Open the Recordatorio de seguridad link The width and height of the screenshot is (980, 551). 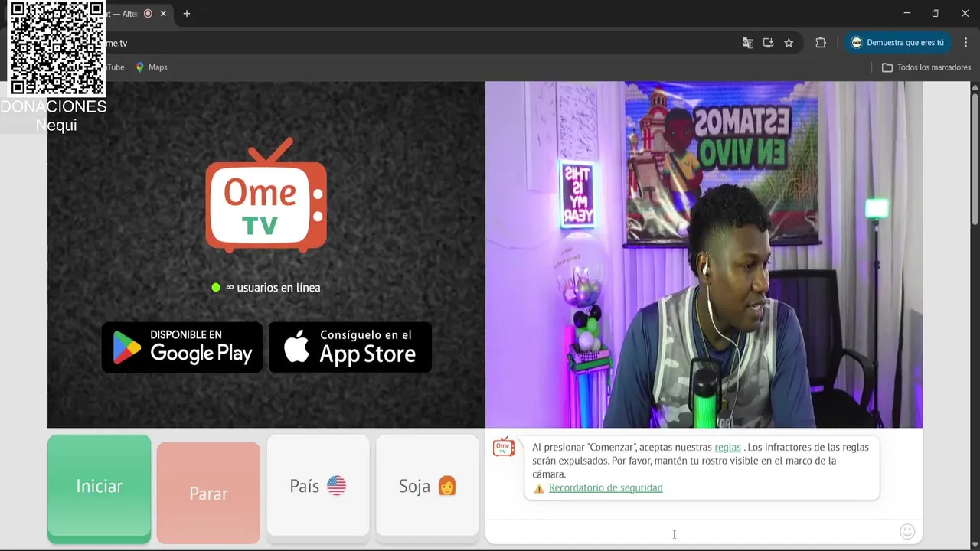coord(606,487)
